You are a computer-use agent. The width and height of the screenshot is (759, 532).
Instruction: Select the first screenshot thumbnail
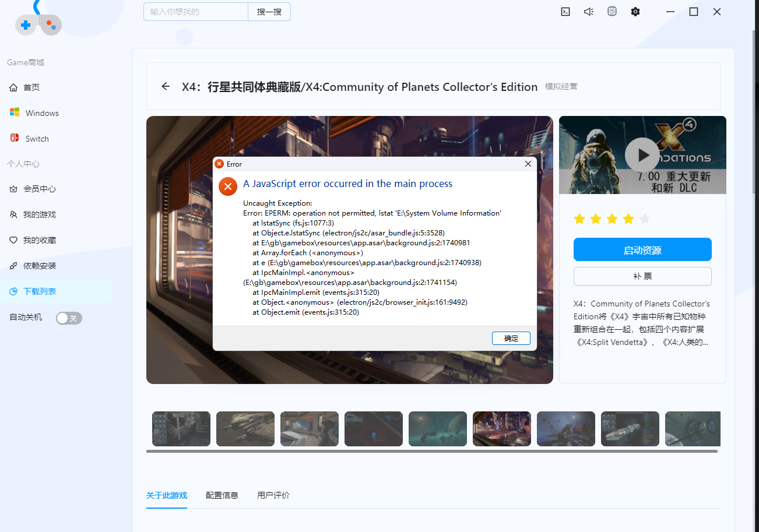click(181, 429)
